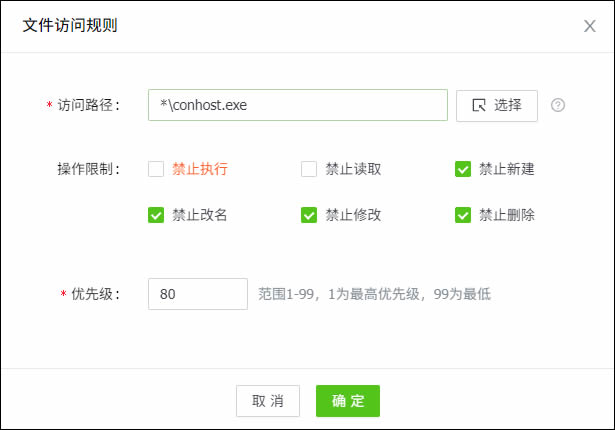Click the 范围1-99 priority hint text
This screenshot has height=430, width=615.
click(x=375, y=294)
